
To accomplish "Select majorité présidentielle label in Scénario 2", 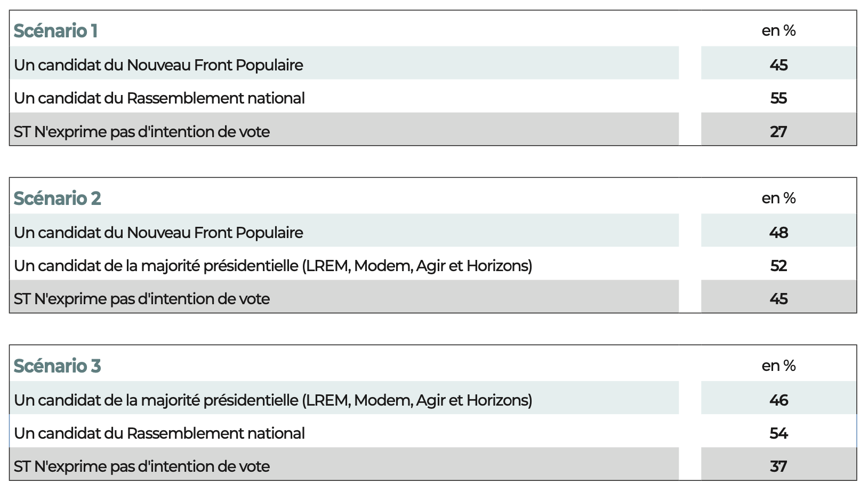I will point(273,266).
